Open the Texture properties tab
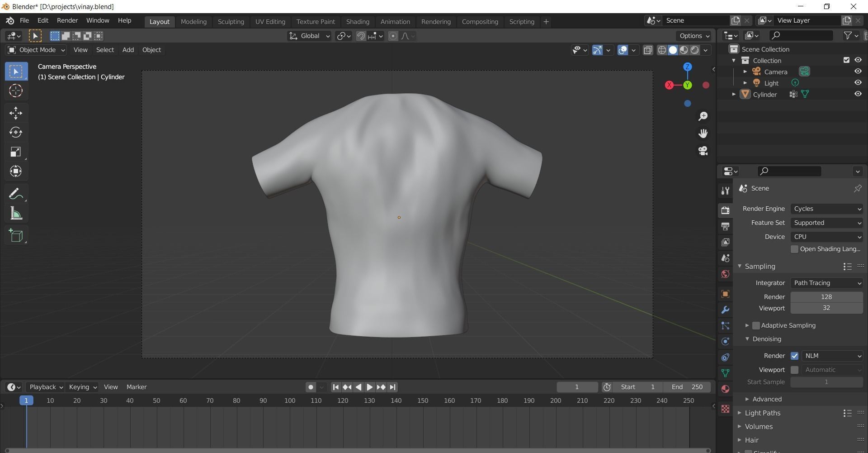This screenshot has width=868, height=453. [x=725, y=409]
